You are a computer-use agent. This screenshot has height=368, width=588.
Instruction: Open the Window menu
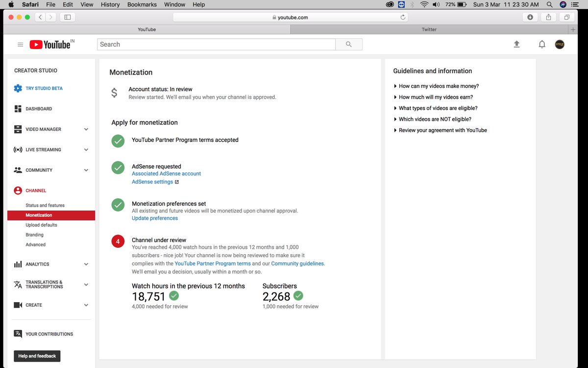point(174,4)
